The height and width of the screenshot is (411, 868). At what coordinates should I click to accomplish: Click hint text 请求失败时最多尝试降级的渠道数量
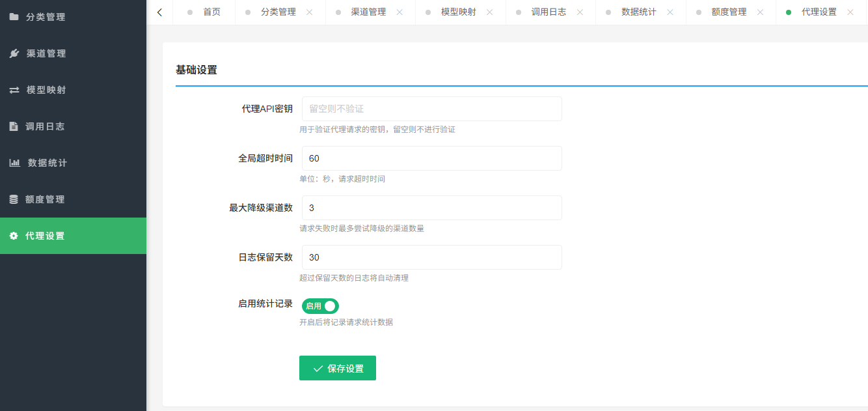tap(362, 229)
